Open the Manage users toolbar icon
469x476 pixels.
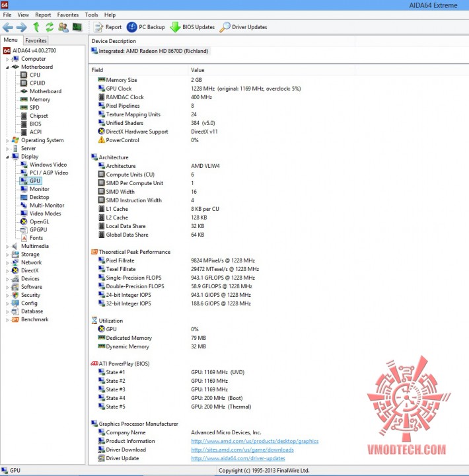coord(63,27)
